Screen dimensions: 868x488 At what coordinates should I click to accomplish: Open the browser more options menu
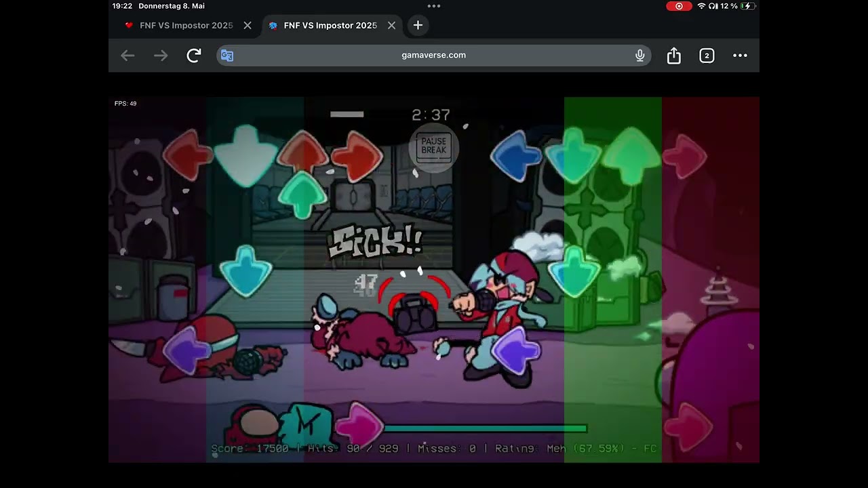740,56
